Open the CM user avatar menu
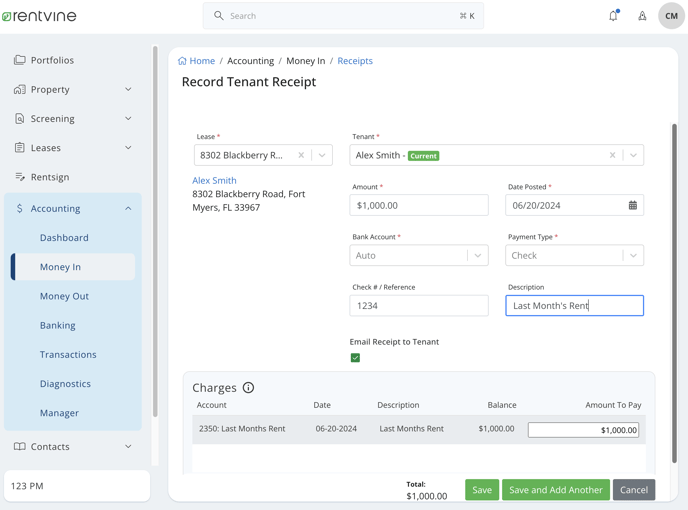Viewport: 688px width, 510px height. coord(671,16)
